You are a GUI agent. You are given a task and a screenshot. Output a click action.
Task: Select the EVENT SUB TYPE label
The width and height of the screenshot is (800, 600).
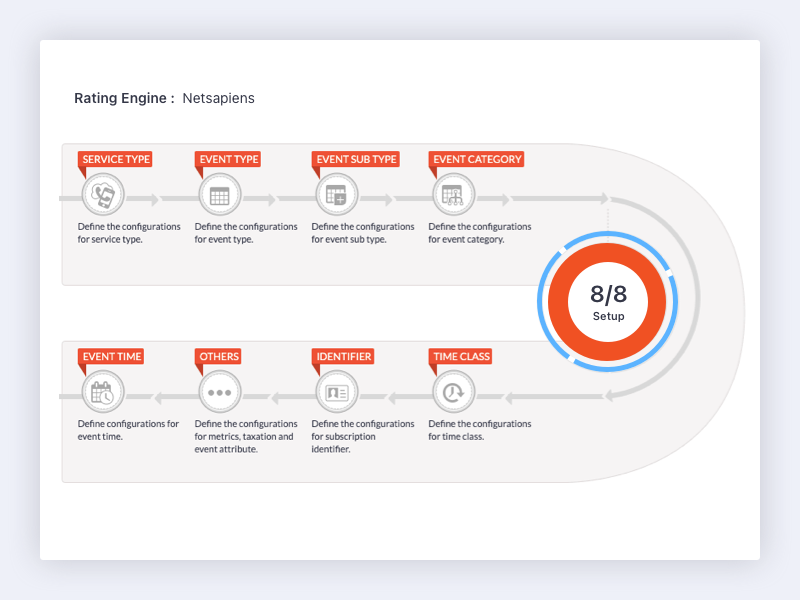(x=356, y=159)
